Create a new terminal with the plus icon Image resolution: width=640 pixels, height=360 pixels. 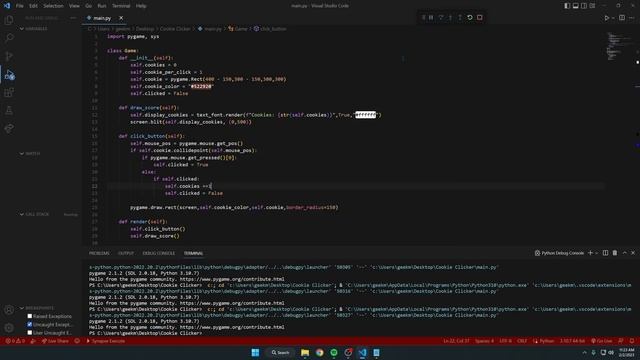pyautogui.click(x=590, y=253)
